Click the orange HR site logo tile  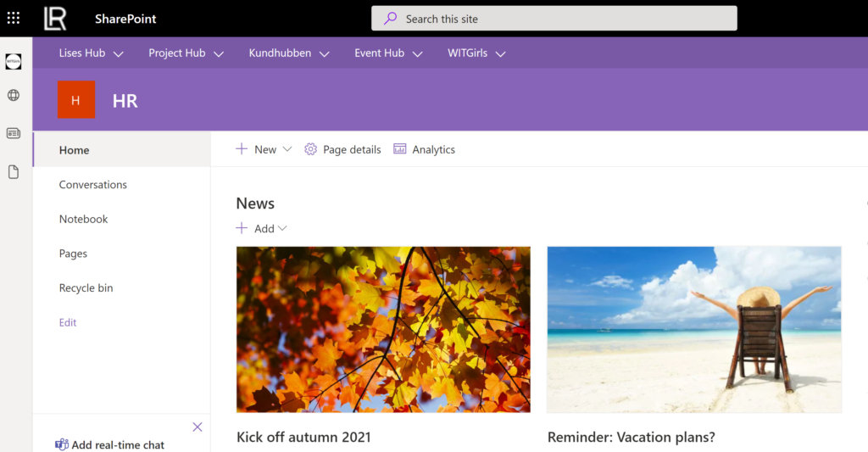(75, 100)
